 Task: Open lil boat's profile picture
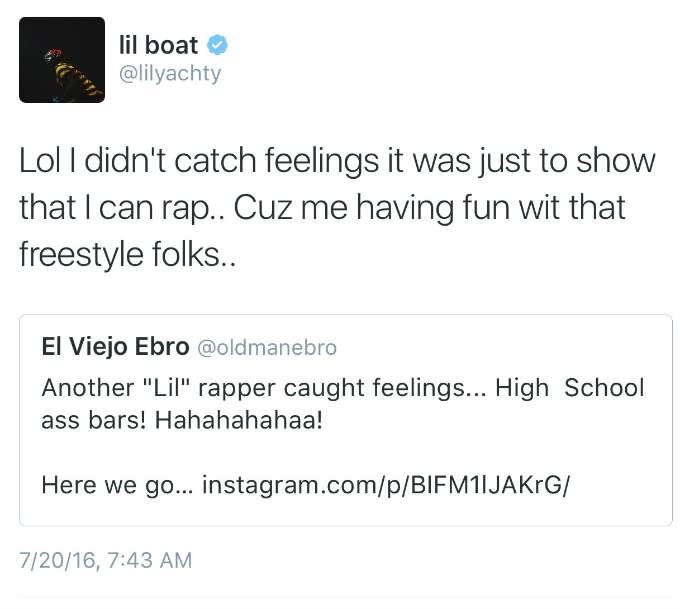[62, 60]
